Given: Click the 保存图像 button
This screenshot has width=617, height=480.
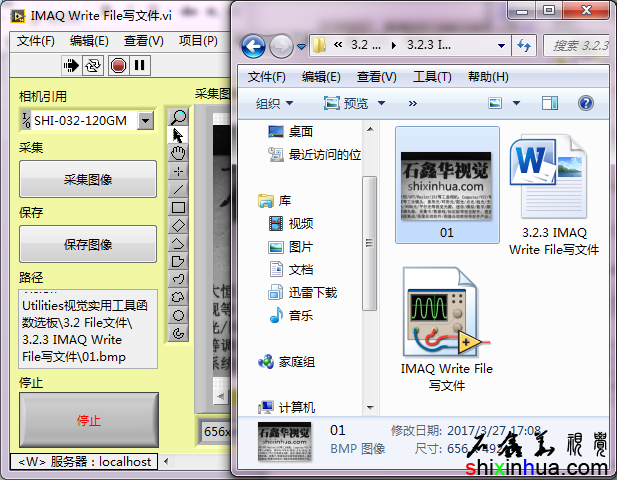Looking at the screenshot, I should point(88,244).
